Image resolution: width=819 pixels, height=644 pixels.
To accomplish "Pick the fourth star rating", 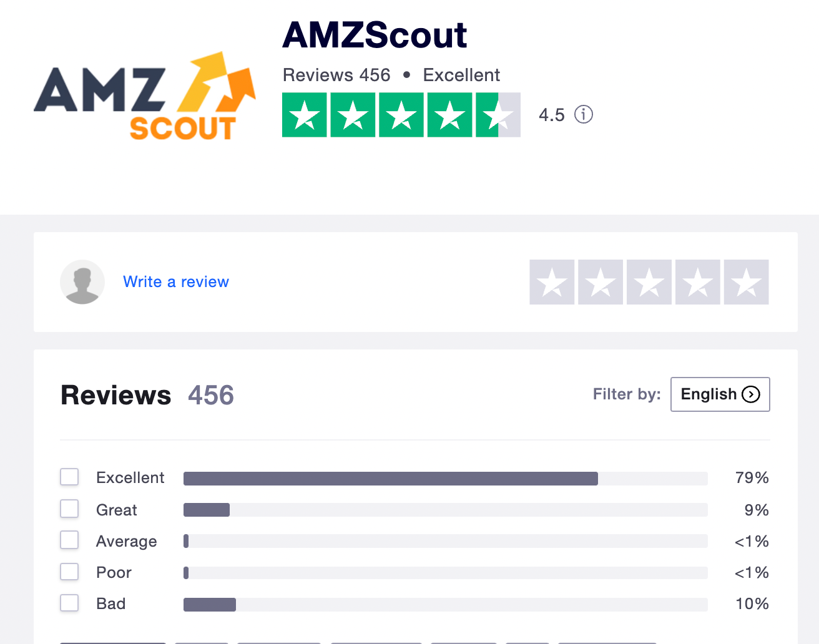I will tap(698, 282).
